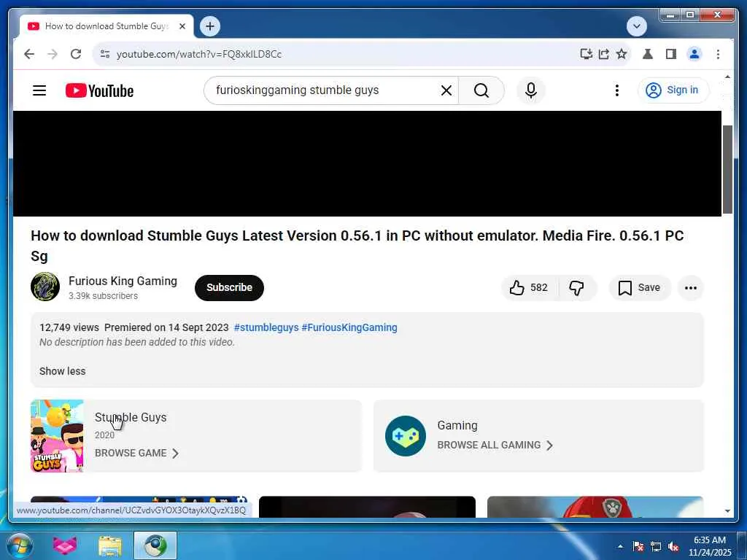The image size is (747, 560).
Task: Open the Paw Patrol related video thumbnail
Action: pyautogui.click(x=595, y=506)
